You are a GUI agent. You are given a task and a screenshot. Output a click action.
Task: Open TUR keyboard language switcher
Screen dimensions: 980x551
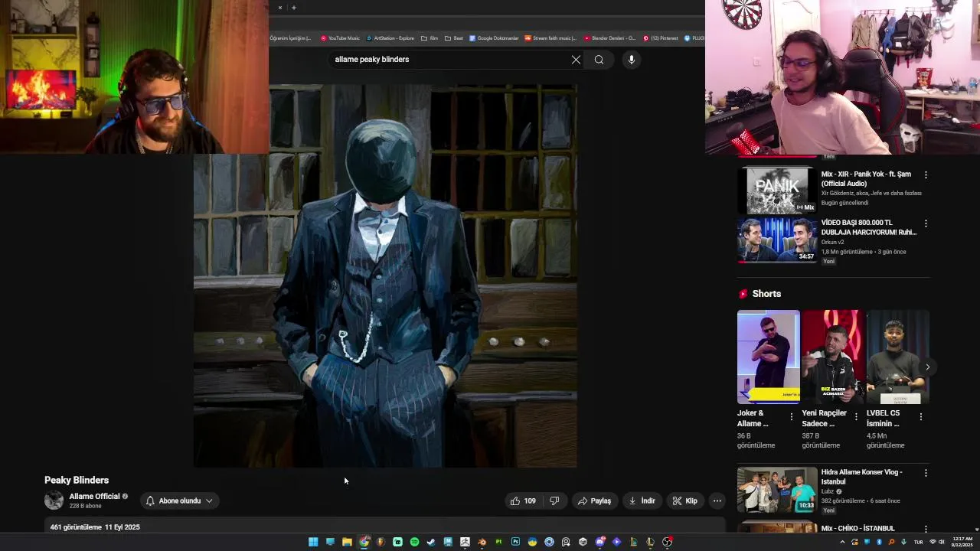918,542
